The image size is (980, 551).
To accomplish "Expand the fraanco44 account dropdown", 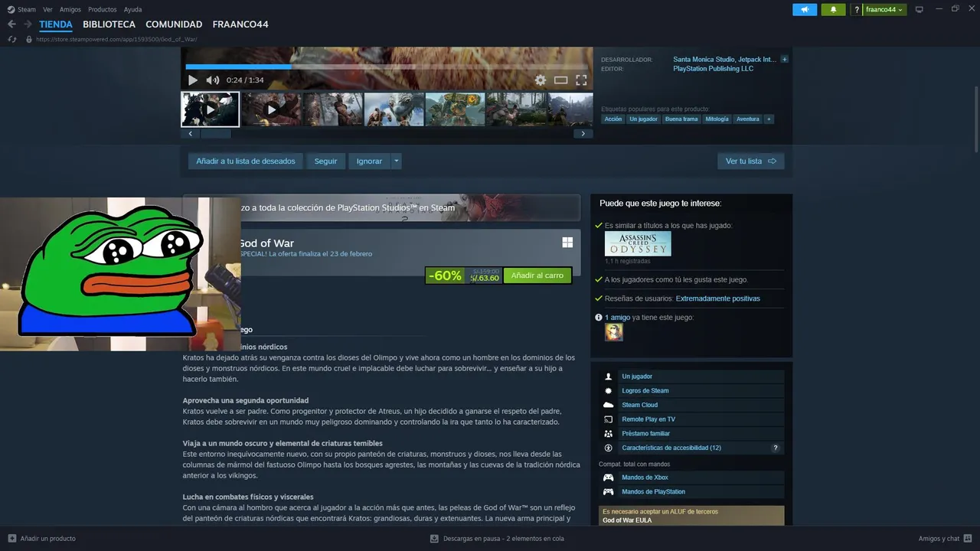I will [884, 9].
